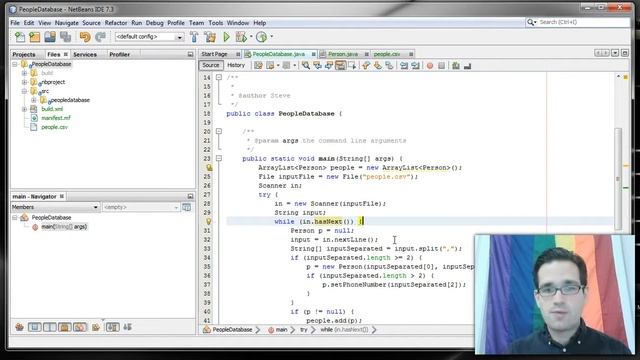Open the Navigate menu
640x360 pixels.
(x=67, y=23)
